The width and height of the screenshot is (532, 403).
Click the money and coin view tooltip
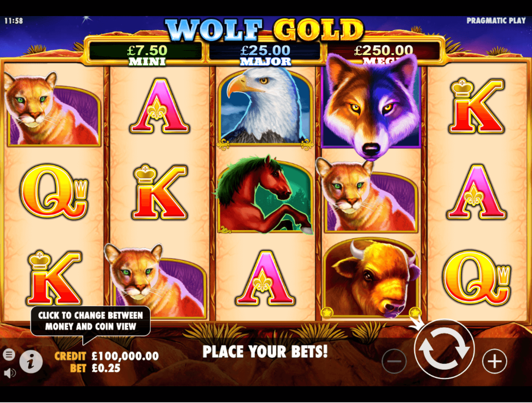click(x=90, y=321)
